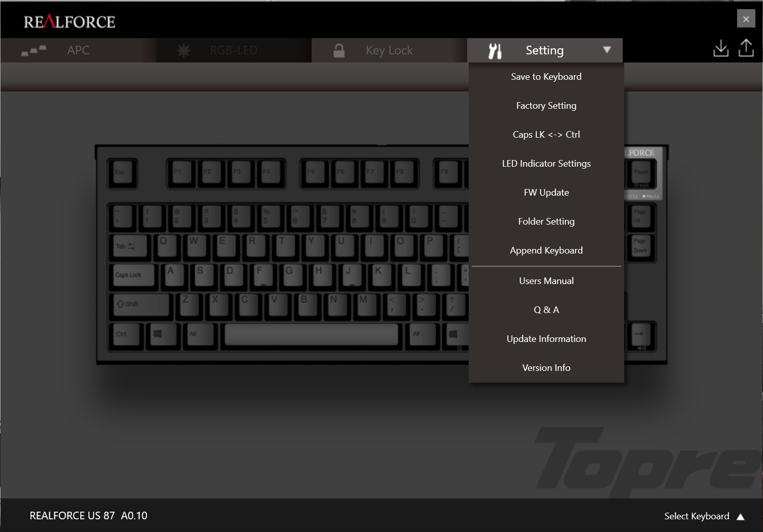
Task: Open the Users Manual
Action: click(546, 280)
